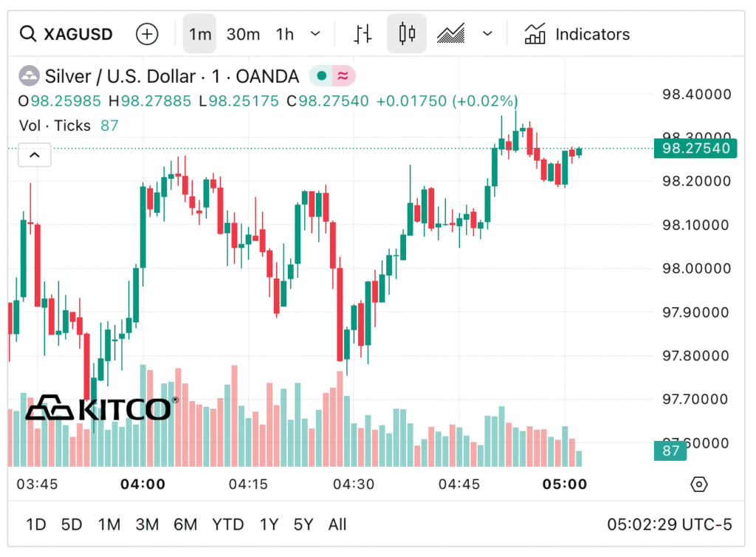Expand the chart style dropdown arrow
756x557 pixels.
(487, 34)
